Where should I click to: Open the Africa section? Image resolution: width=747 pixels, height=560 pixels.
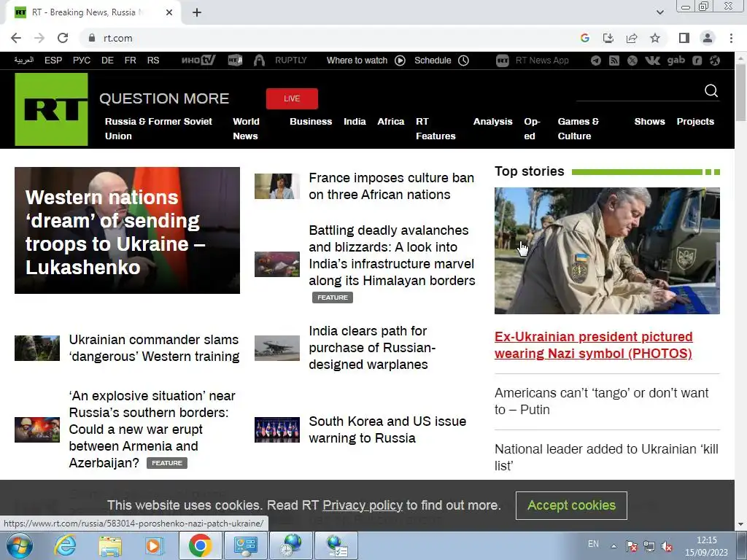click(x=391, y=122)
